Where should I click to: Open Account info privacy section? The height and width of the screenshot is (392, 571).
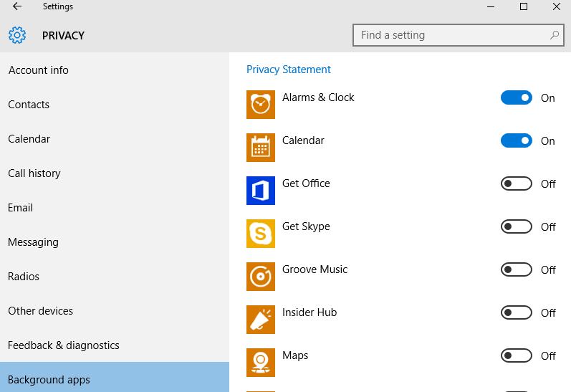click(115, 70)
